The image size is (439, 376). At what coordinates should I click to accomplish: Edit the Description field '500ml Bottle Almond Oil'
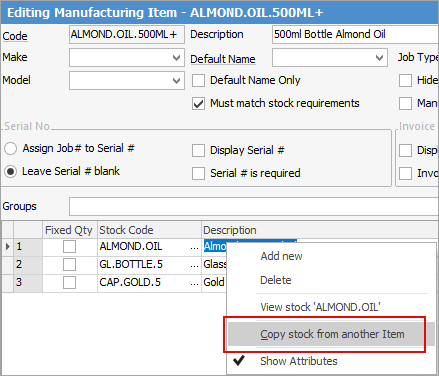coord(355,34)
